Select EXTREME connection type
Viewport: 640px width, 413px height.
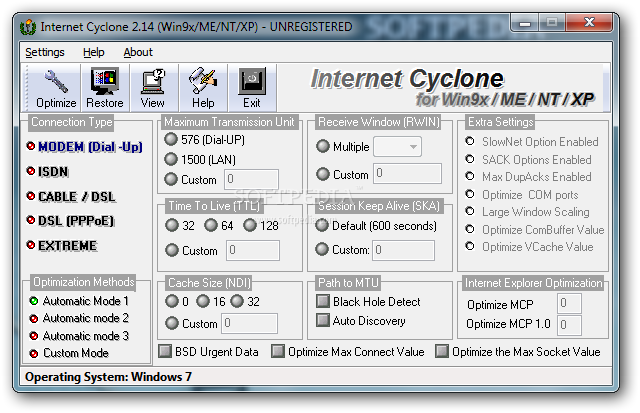point(62,245)
